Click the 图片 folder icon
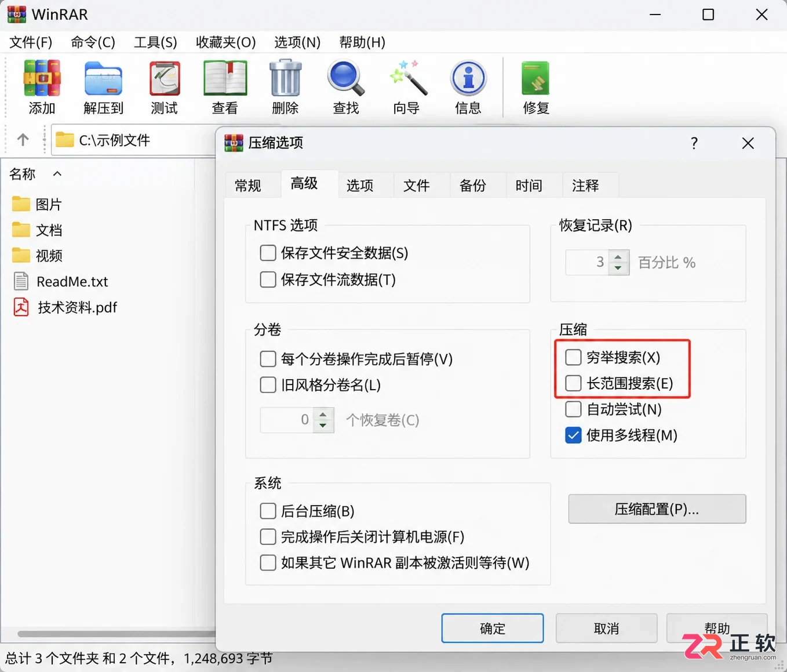 pos(21,204)
